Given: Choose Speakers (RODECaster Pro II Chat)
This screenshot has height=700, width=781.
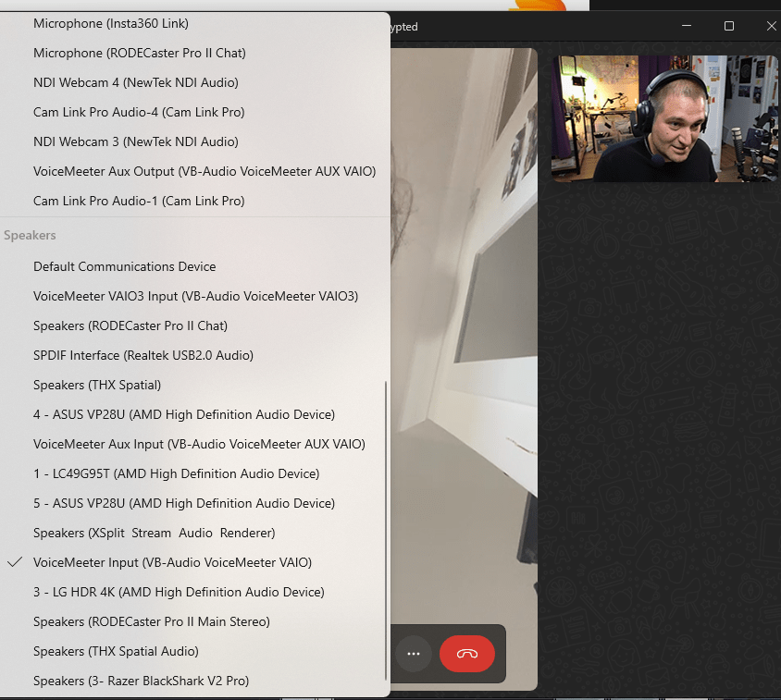Looking at the screenshot, I should pyautogui.click(x=194, y=326).
